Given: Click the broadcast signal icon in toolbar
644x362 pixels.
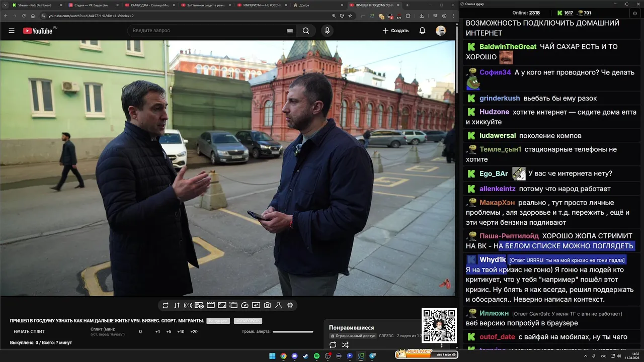Looking at the screenshot, I should click(188, 305).
